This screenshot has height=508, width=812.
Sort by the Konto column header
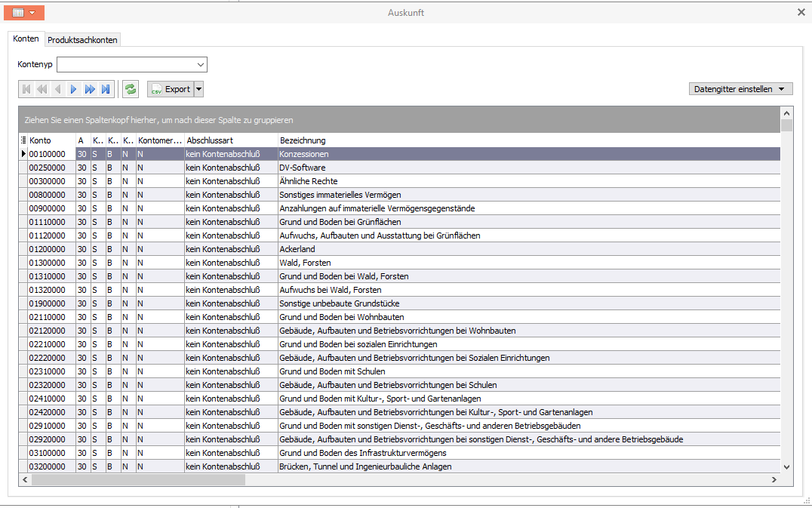(x=52, y=140)
